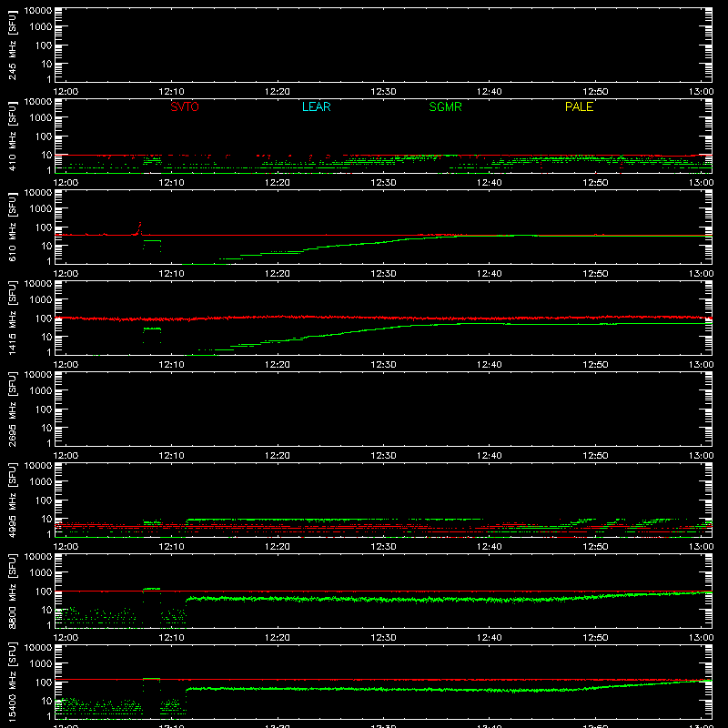Click the 12:00 time label below 245 MHz panel
Screen dimensions: 728x728
click(x=66, y=92)
